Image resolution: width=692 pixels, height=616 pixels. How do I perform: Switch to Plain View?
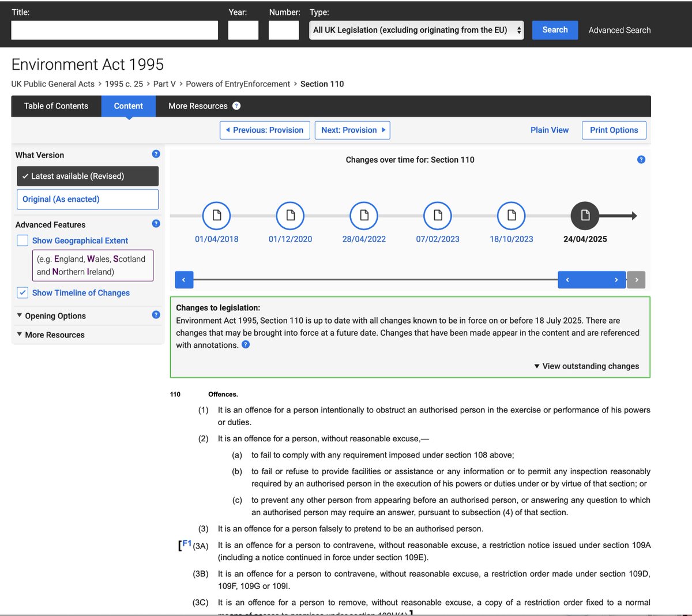[x=550, y=130]
